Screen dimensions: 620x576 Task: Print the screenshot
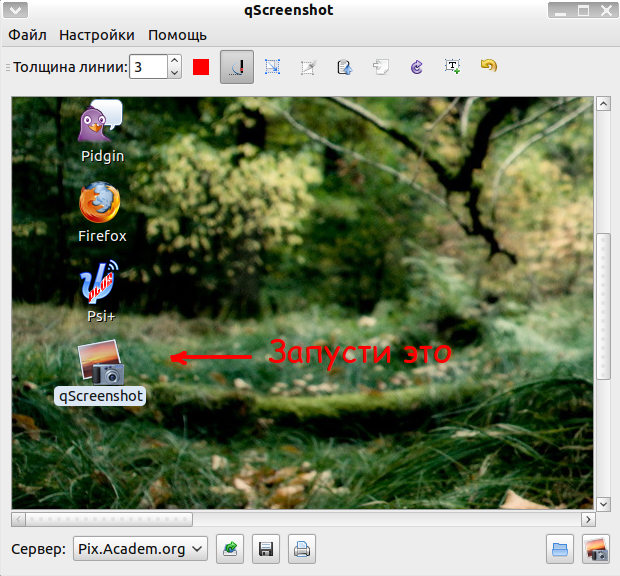(x=302, y=549)
